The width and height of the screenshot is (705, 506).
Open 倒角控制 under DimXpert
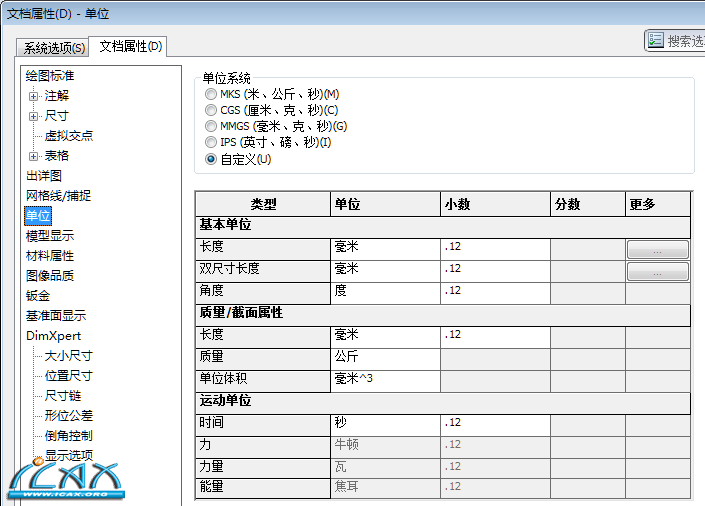[x=69, y=436]
